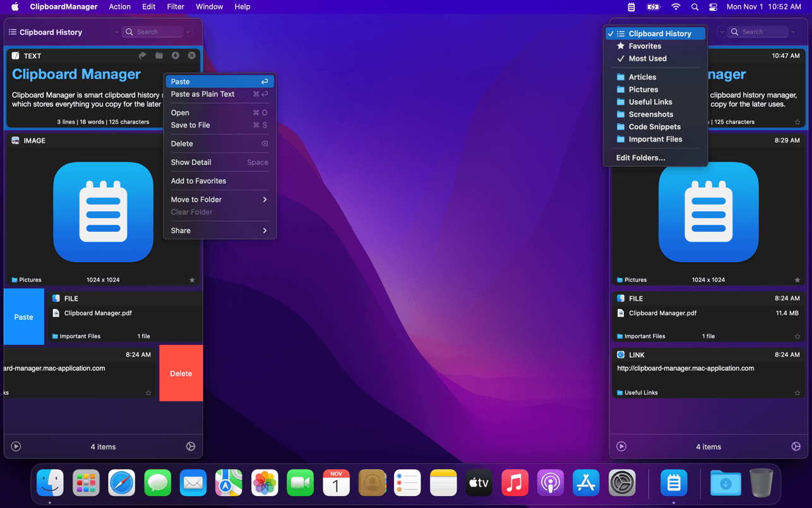Click the download arrow icon on TEXT item
This screenshot has width=812, height=508.
176,56
